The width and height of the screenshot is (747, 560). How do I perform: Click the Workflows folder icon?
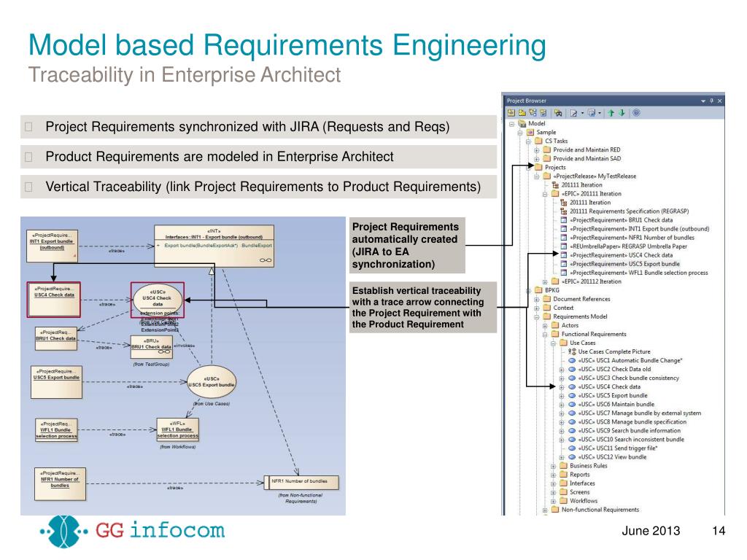tap(564, 500)
